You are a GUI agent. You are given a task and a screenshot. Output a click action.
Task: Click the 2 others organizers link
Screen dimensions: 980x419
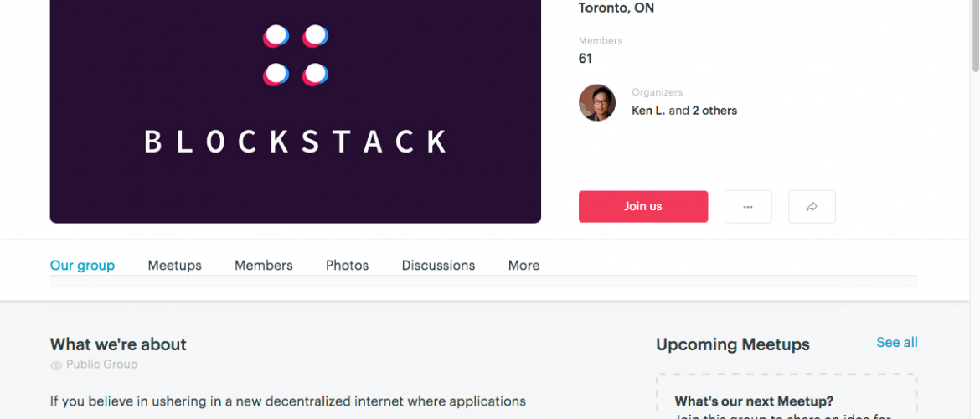point(714,111)
